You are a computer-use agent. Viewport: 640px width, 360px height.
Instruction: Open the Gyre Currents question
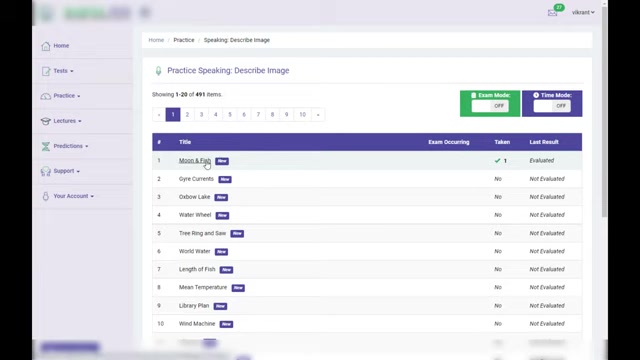point(196,179)
